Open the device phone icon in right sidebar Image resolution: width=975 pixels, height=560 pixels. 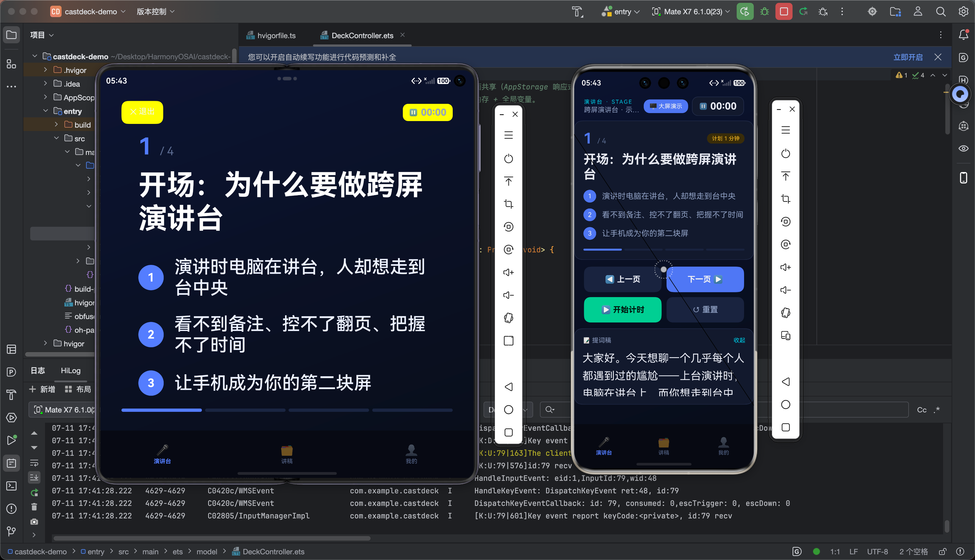pos(963,178)
